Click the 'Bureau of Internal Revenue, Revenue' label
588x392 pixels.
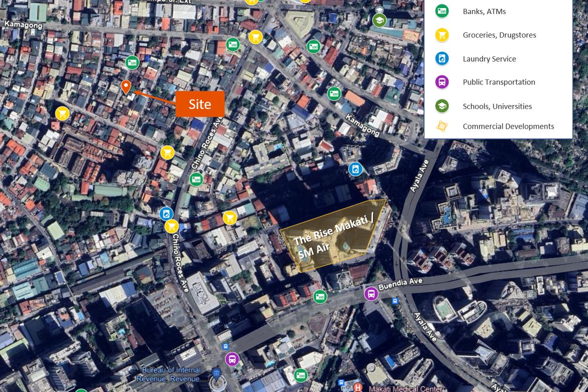tap(171, 374)
